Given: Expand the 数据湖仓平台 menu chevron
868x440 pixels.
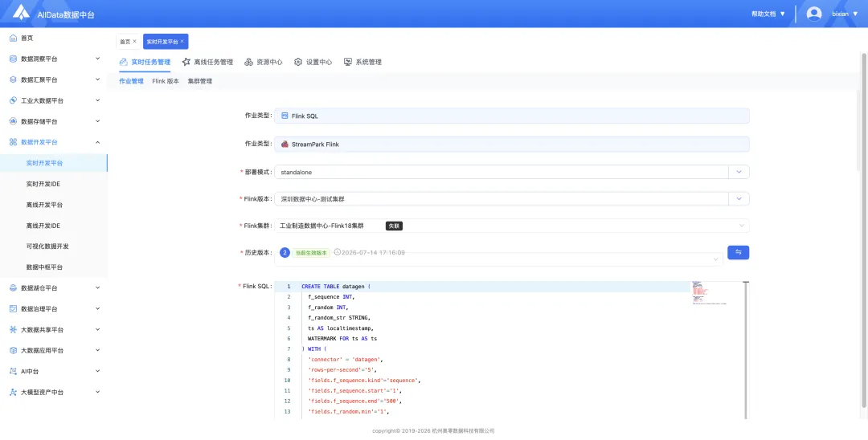Looking at the screenshot, I should click(97, 288).
